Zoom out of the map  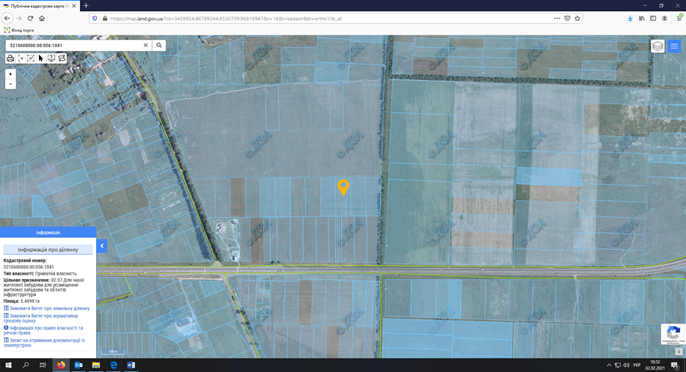click(10, 84)
